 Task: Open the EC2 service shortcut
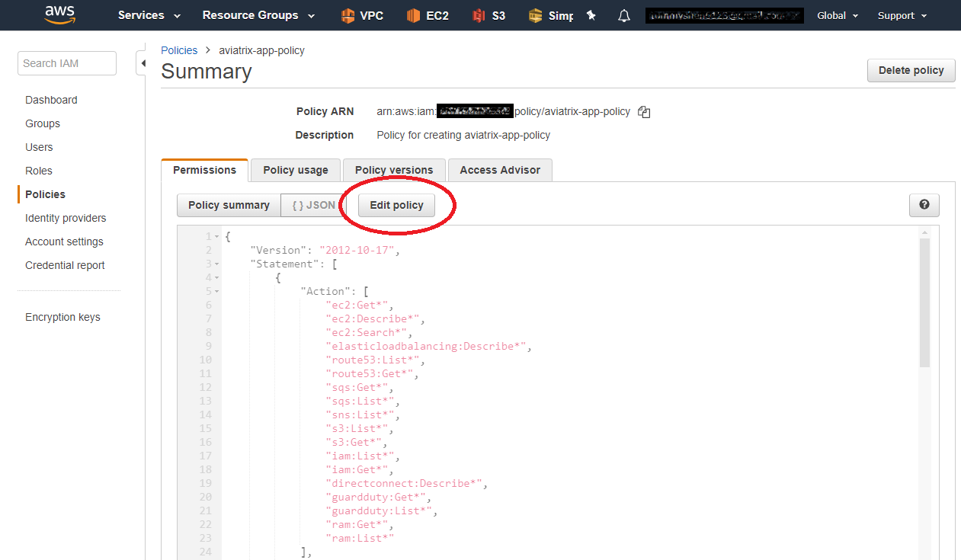(x=428, y=14)
